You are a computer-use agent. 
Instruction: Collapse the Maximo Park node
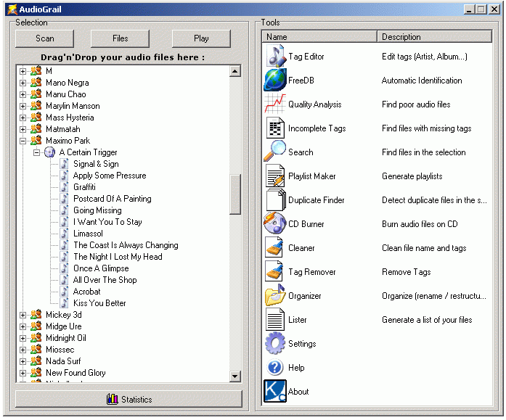coord(23,141)
